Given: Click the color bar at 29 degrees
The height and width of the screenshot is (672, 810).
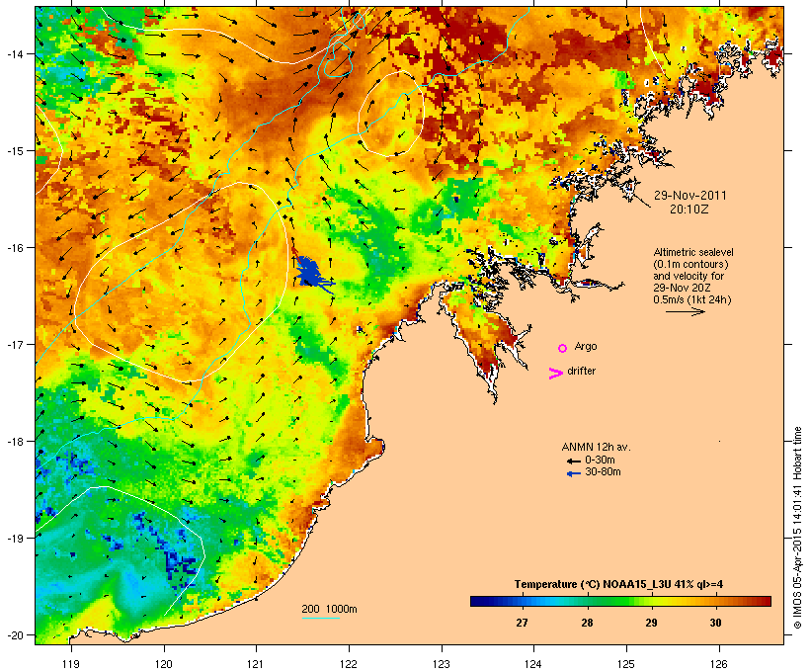Looking at the screenshot, I should click(651, 601).
